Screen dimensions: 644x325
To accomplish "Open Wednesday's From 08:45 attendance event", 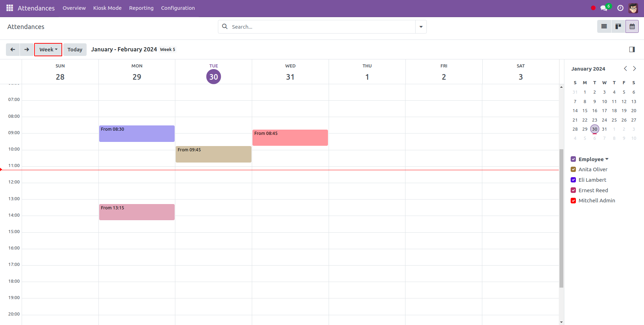I will pos(290,138).
